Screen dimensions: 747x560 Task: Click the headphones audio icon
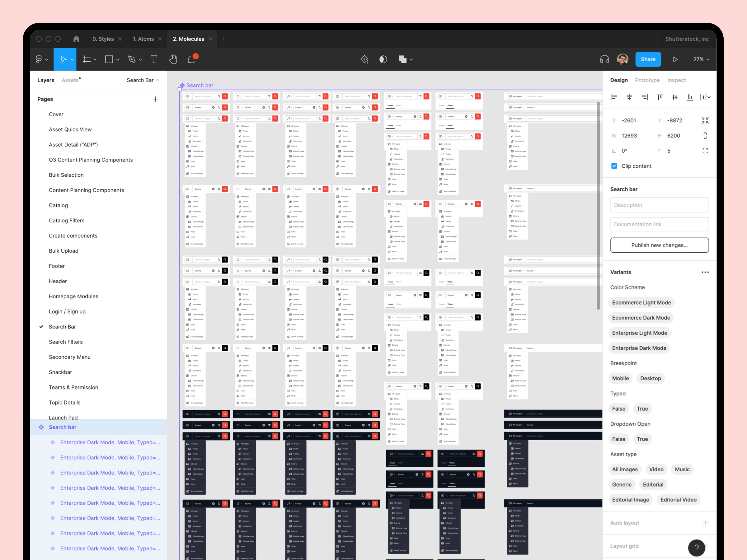(604, 59)
